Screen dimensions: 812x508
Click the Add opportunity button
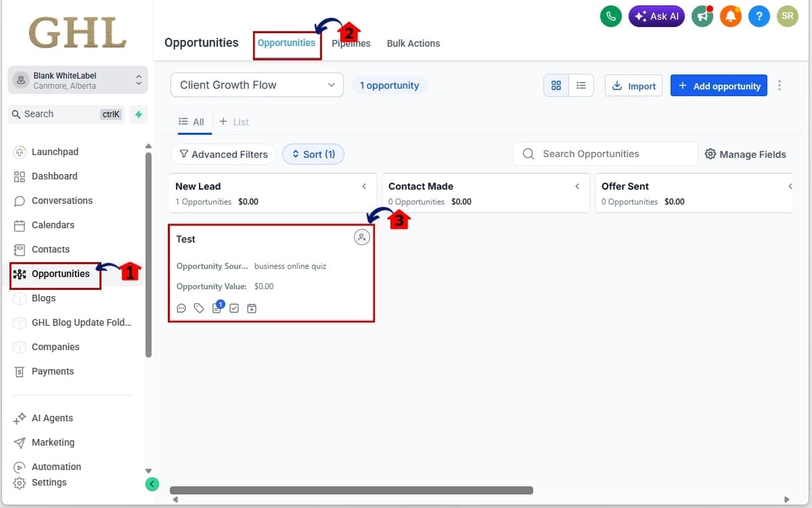(719, 85)
